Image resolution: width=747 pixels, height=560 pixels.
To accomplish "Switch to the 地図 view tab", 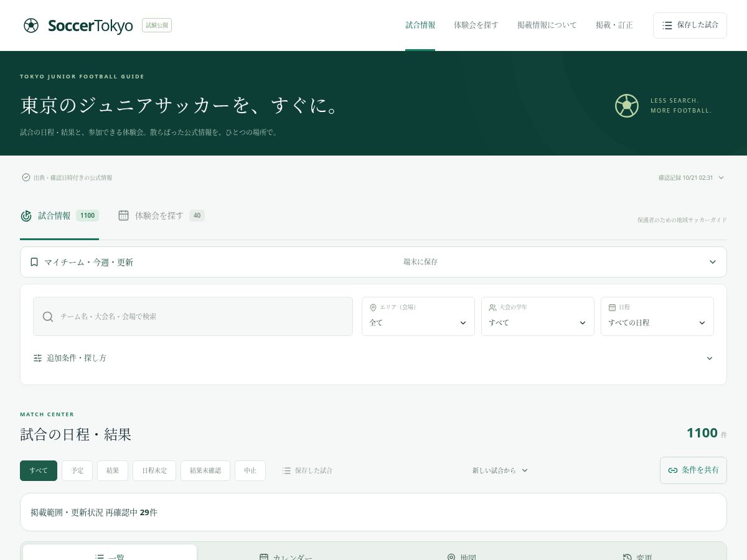I will click(x=461, y=553).
